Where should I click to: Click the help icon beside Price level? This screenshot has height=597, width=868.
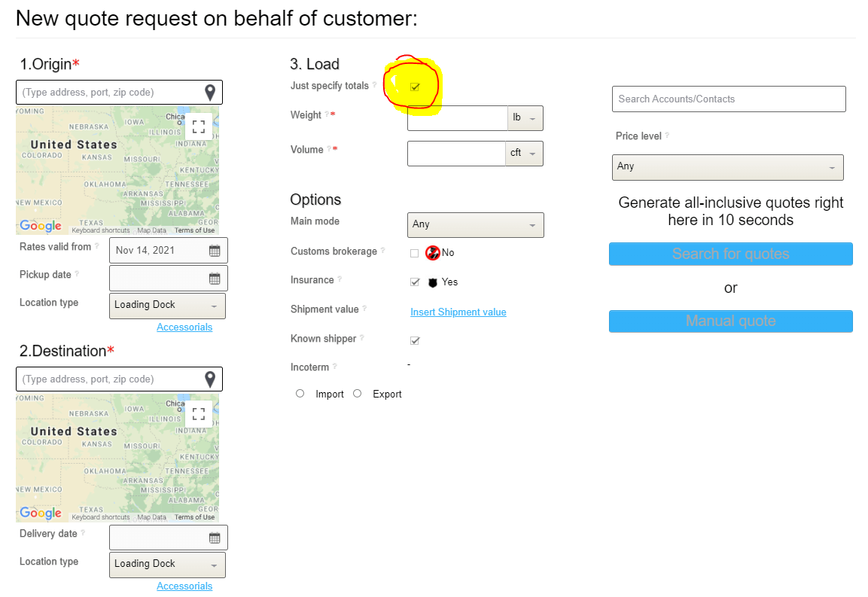(x=667, y=136)
